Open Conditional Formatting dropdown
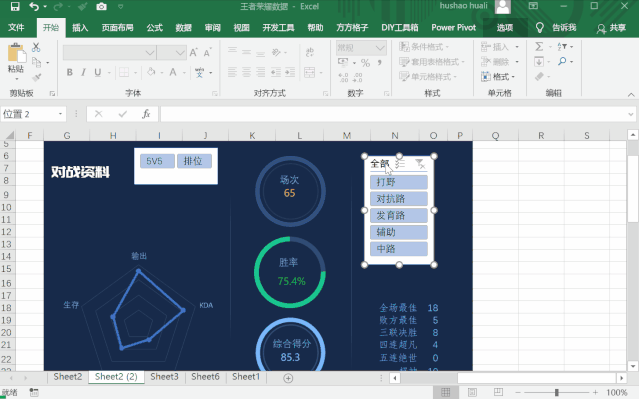Image resolution: width=639 pixels, height=399 pixels. point(424,47)
